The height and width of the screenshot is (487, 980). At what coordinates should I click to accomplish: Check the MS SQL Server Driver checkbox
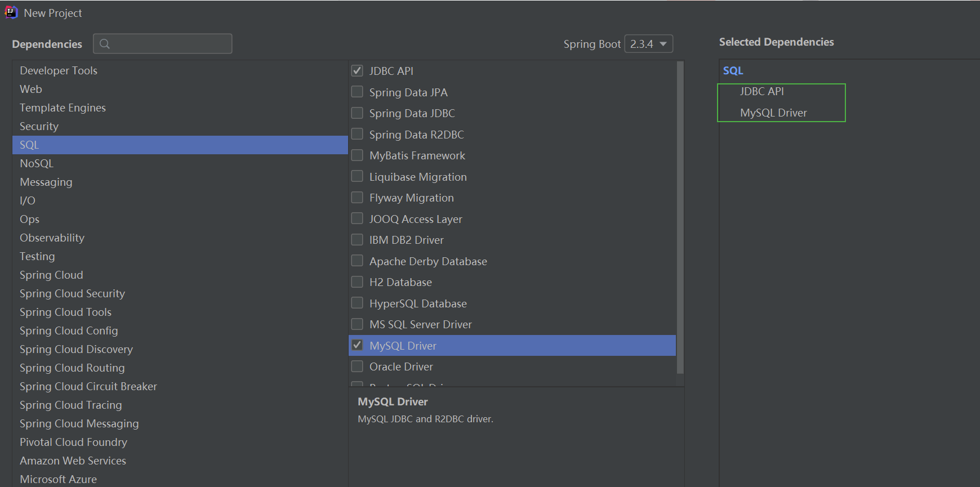coord(357,324)
